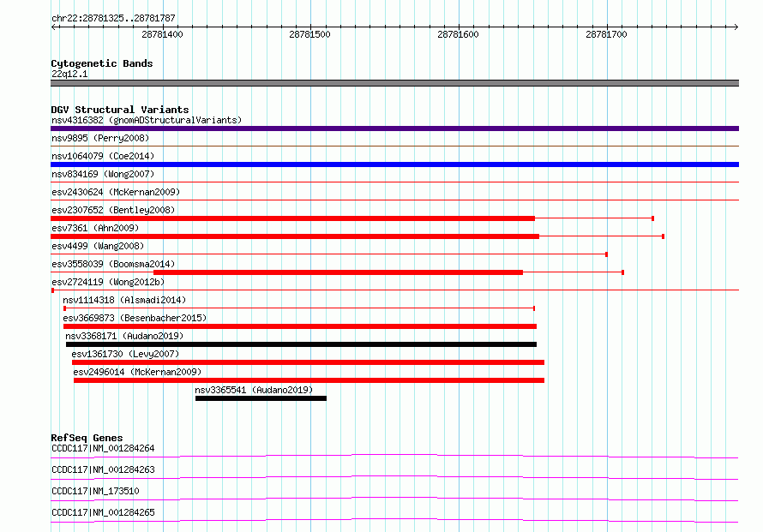Click the red esv1361730 variant bar
The image size is (763, 532).
click(308, 362)
